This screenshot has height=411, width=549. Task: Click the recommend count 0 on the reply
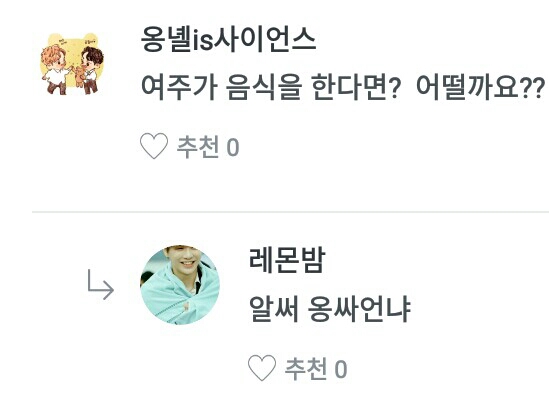341,369
